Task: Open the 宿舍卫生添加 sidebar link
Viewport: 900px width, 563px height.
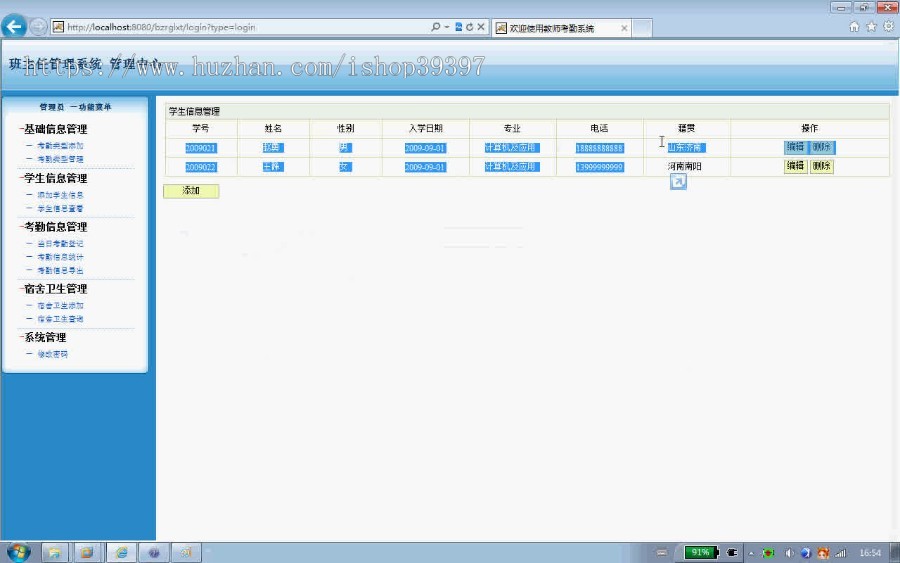Action: tap(60, 306)
